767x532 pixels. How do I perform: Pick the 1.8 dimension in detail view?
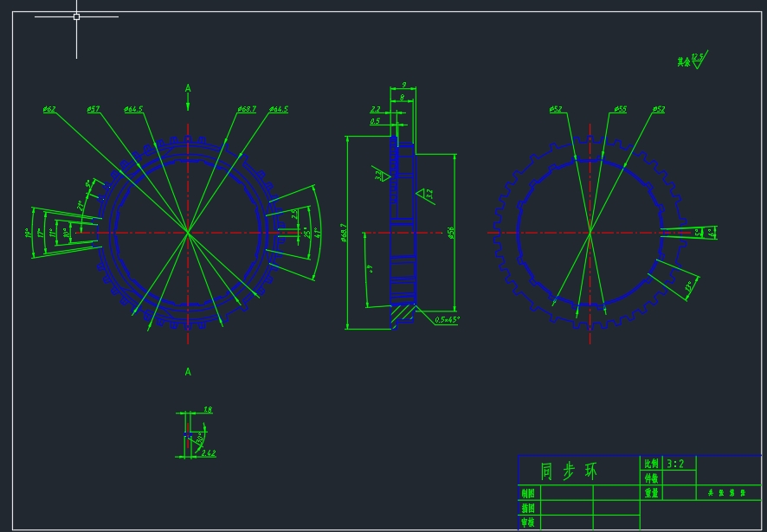click(x=208, y=410)
